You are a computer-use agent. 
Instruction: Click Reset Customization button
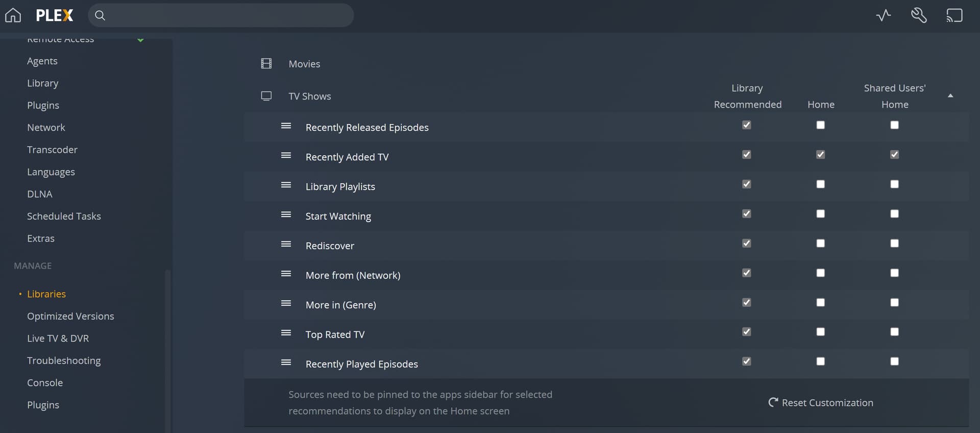click(x=827, y=403)
